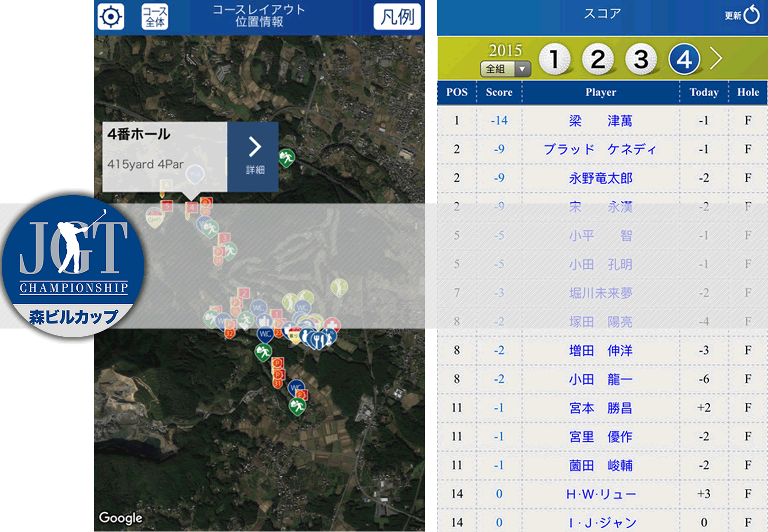768x532 pixels.
Task: Open the コース全体 course overview icon
Action: (x=155, y=17)
